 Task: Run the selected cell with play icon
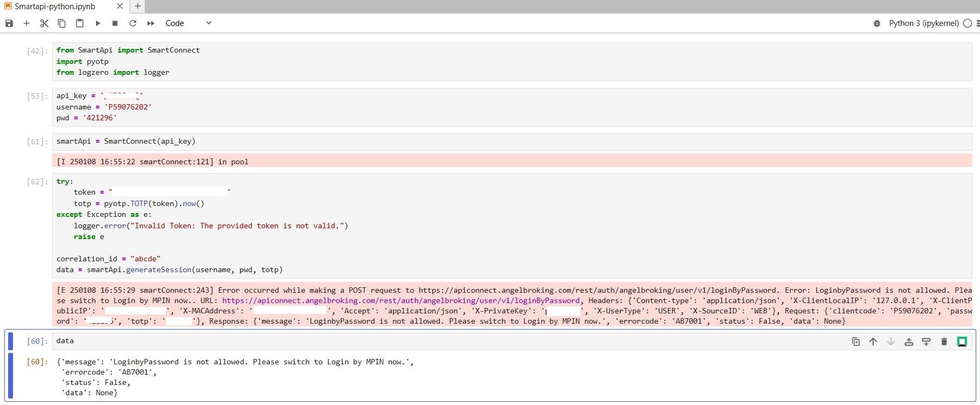[x=98, y=23]
